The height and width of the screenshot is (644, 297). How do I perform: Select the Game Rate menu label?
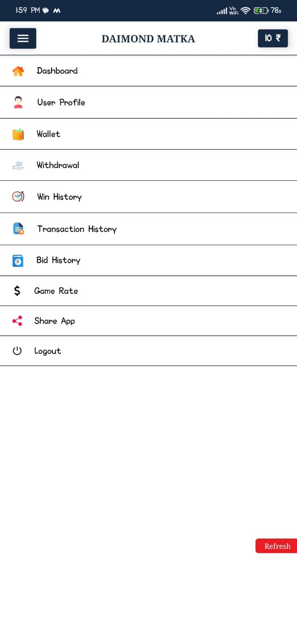(x=56, y=291)
